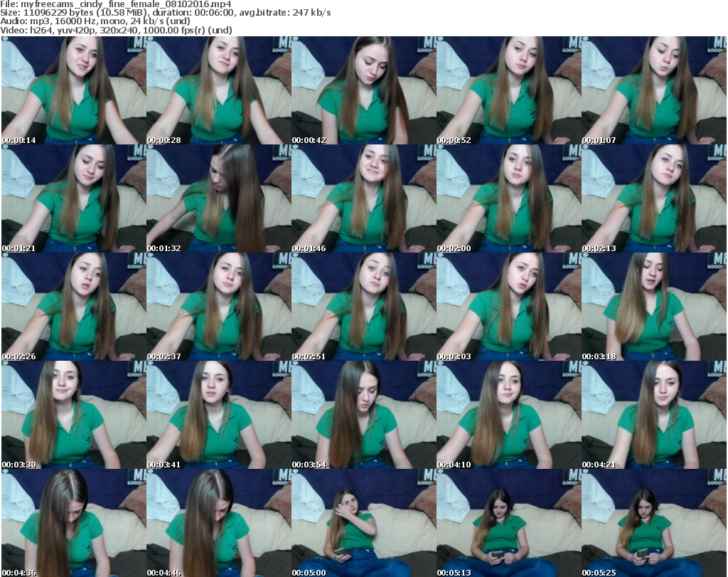Image resolution: width=728 pixels, height=577 pixels.
Task: Pick the frame stamped 00:00:52
Action: coord(509,90)
